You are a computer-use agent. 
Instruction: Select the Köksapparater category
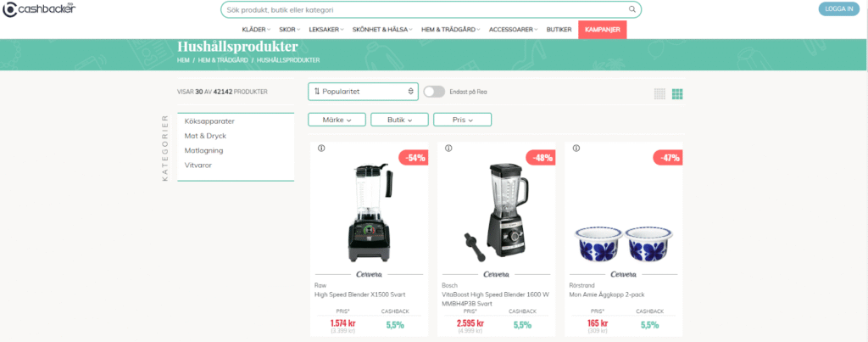pyautogui.click(x=210, y=121)
